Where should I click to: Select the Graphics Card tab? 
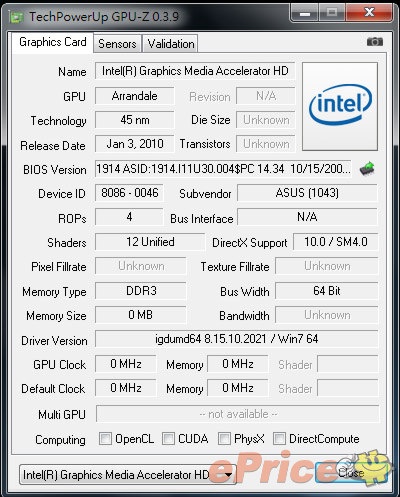(53, 42)
